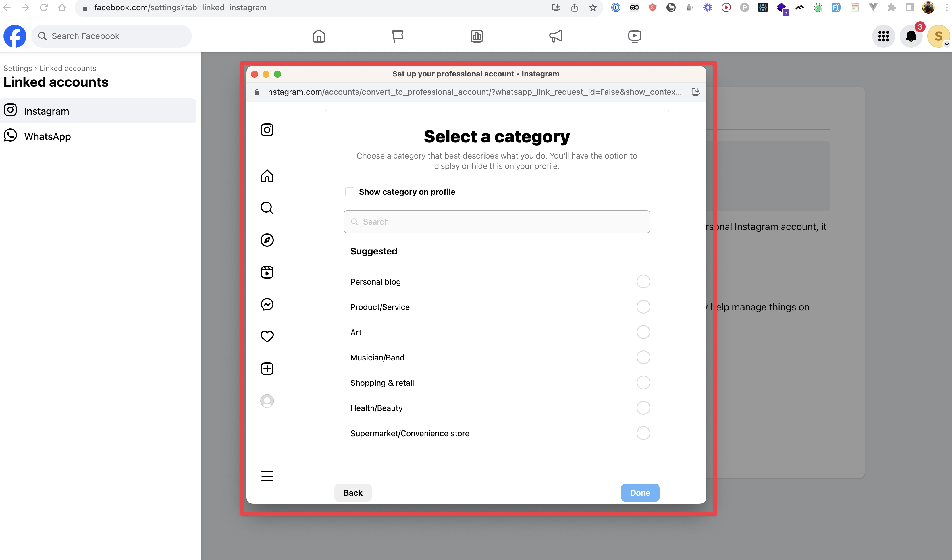Click the Instagram profile icon in sidebar
The image size is (952, 560).
click(x=267, y=401)
